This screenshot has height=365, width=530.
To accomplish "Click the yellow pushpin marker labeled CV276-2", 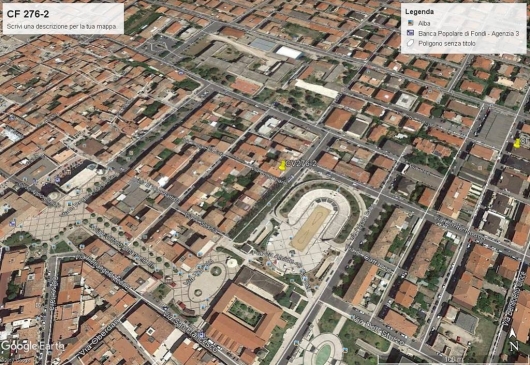I will 282,165.
